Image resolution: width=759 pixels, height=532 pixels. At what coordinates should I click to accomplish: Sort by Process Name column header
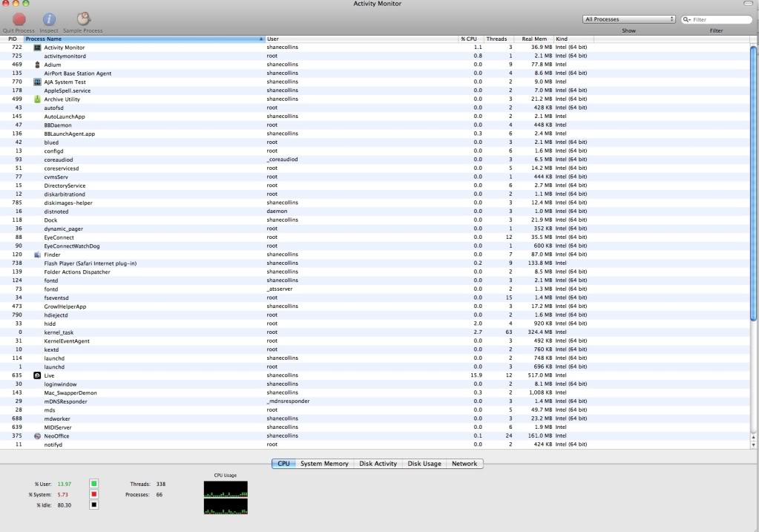click(x=144, y=39)
